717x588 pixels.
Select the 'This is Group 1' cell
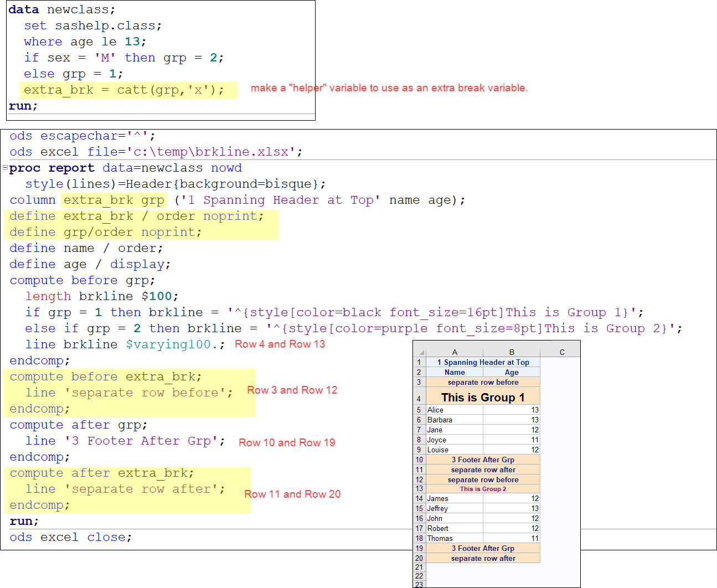(x=482, y=397)
